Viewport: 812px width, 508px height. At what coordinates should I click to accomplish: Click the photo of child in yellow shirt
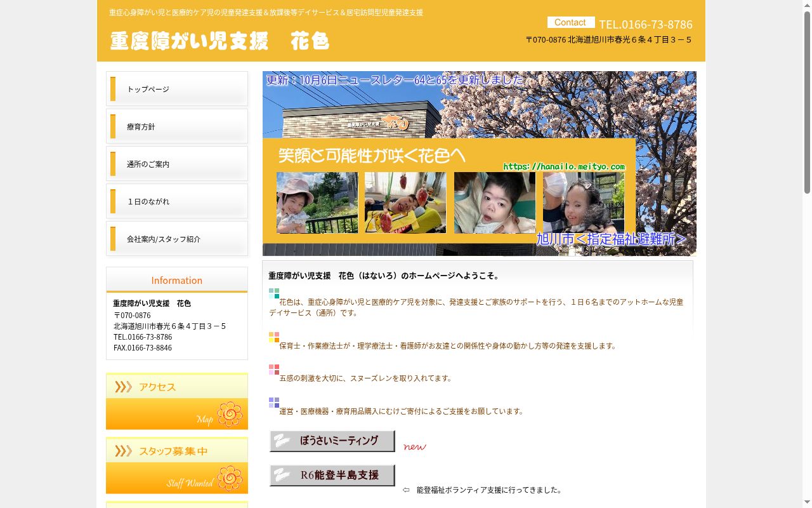click(405, 203)
